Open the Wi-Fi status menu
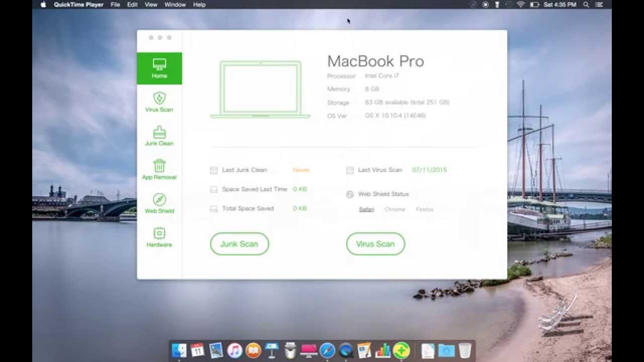Viewport: 644px width, 362px height. click(x=520, y=5)
